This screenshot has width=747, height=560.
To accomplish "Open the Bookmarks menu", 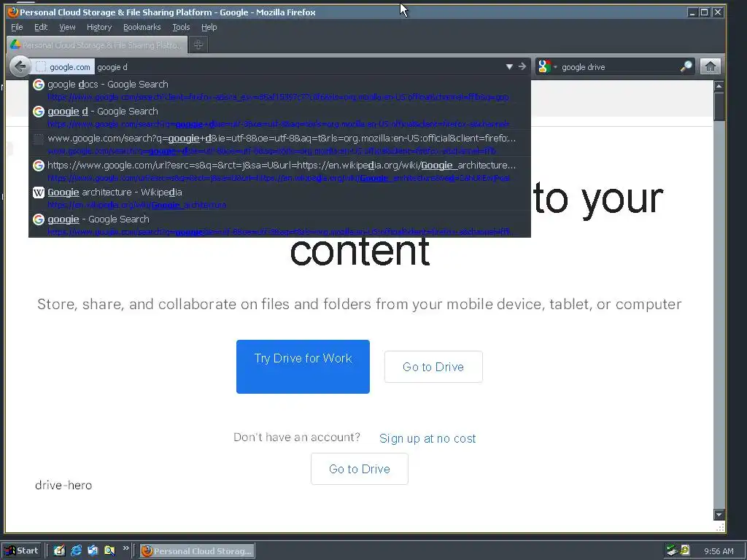I will click(142, 27).
